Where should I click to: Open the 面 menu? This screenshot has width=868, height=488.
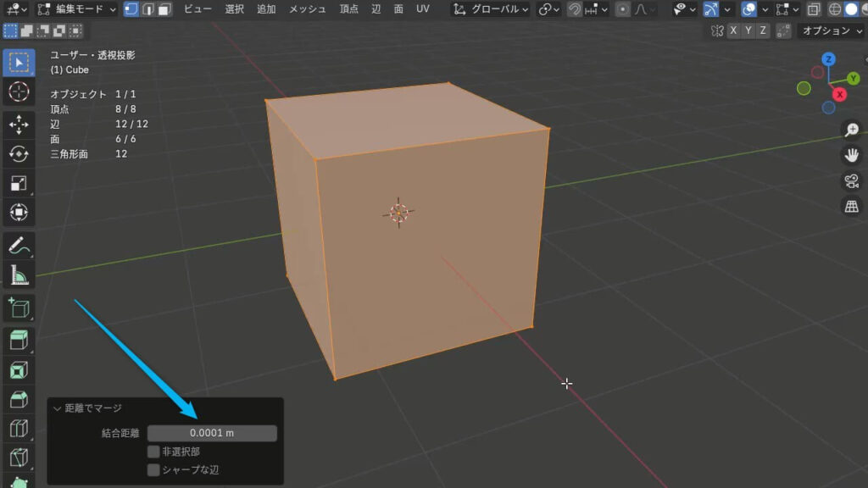[x=398, y=9]
